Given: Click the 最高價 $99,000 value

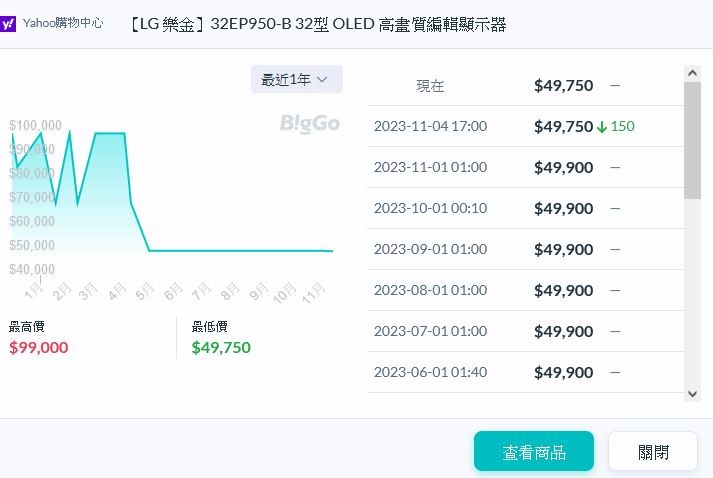Looking at the screenshot, I should [x=39, y=347].
